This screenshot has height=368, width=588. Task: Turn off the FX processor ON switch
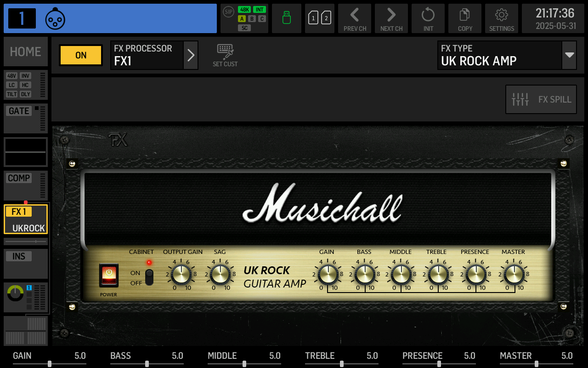click(80, 55)
